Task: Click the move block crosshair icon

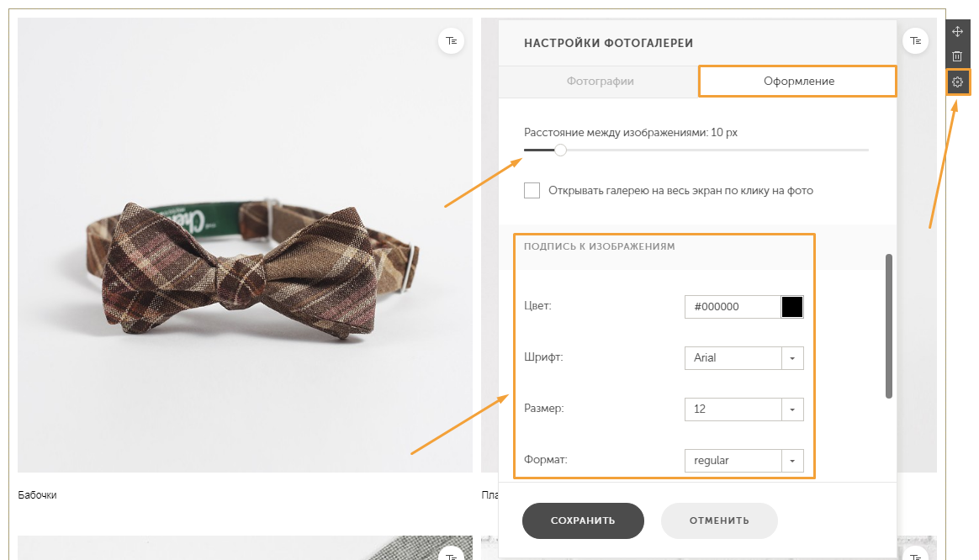Action: pyautogui.click(x=957, y=31)
